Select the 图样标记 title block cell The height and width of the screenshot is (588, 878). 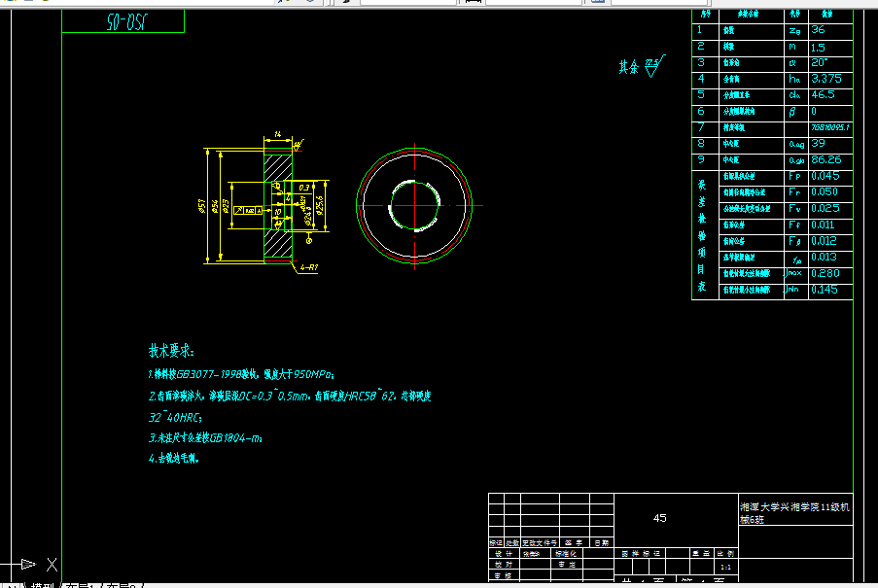[641, 553]
